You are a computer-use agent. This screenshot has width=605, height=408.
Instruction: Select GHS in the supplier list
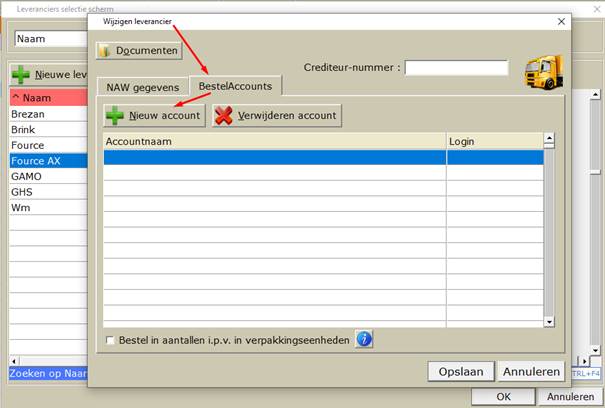49,192
